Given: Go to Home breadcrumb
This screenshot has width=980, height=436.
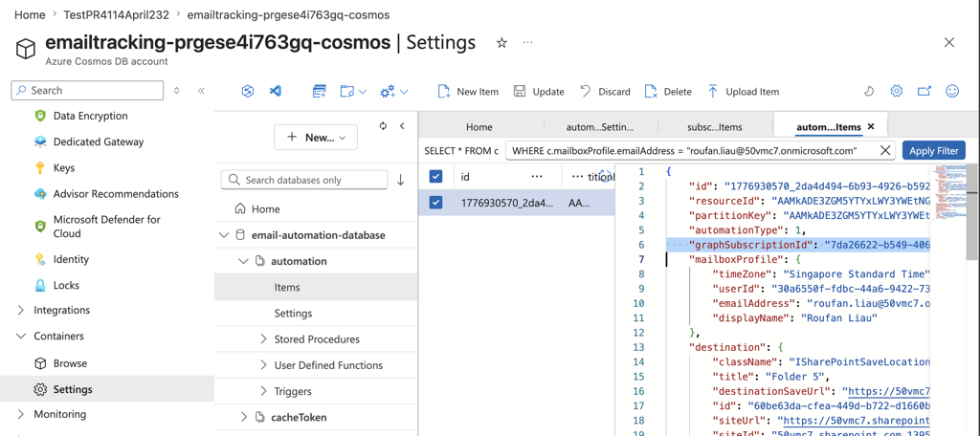Looking at the screenshot, I should 30,14.
